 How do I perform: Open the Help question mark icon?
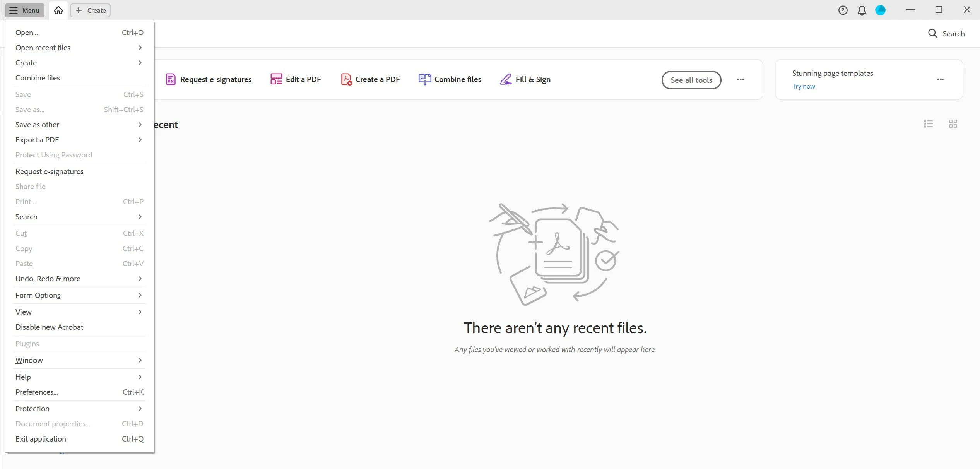click(843, 10)
